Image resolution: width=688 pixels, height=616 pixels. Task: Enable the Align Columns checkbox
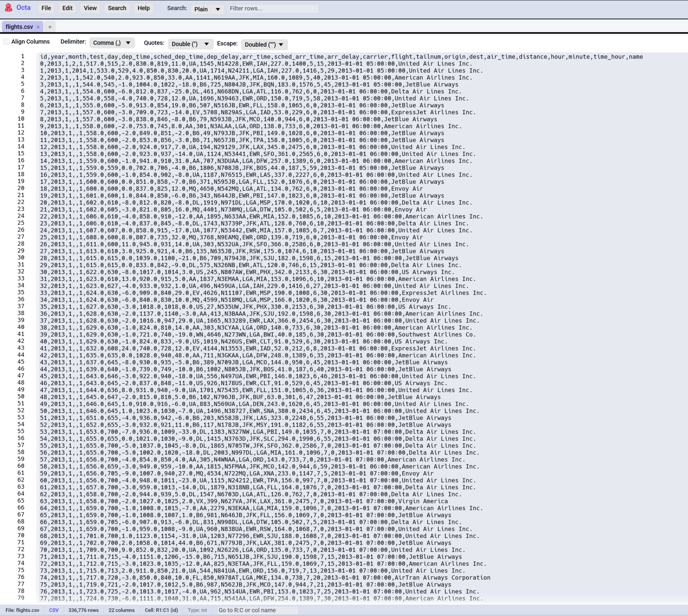click(x=6, y=42)
